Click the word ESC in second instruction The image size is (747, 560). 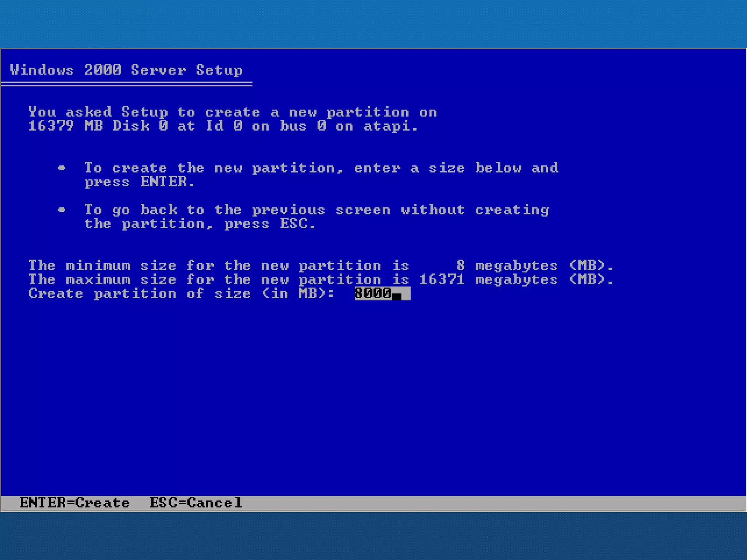[294, 223]
